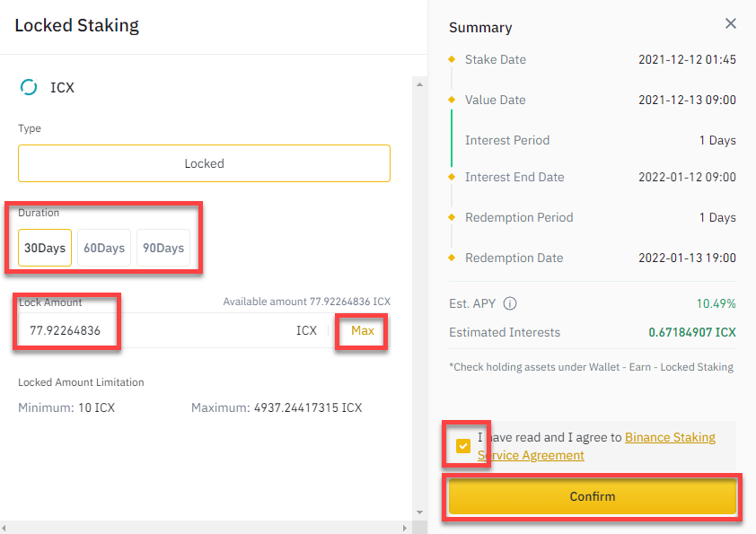
Task: Click the Redemption Date 2022-01-13 19:00 value
Action: [688, 258]
